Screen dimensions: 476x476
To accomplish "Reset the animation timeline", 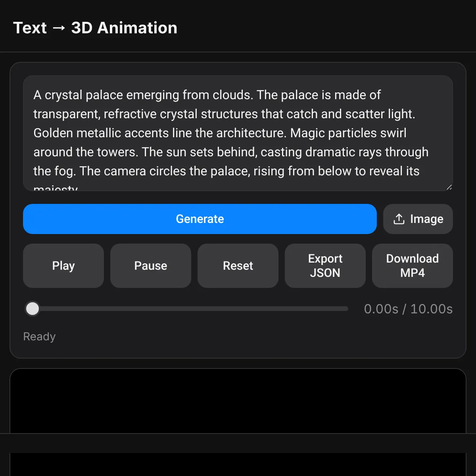I will (x=238, y=266).
